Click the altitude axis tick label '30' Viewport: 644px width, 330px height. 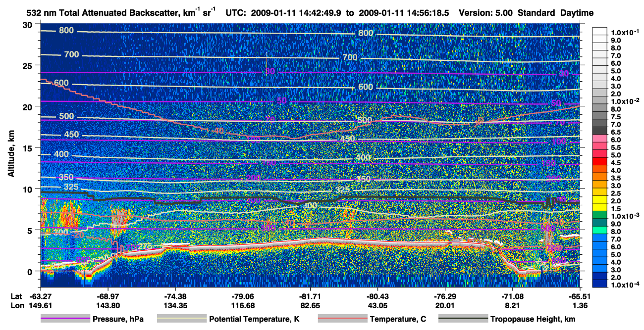pos(28,25)
